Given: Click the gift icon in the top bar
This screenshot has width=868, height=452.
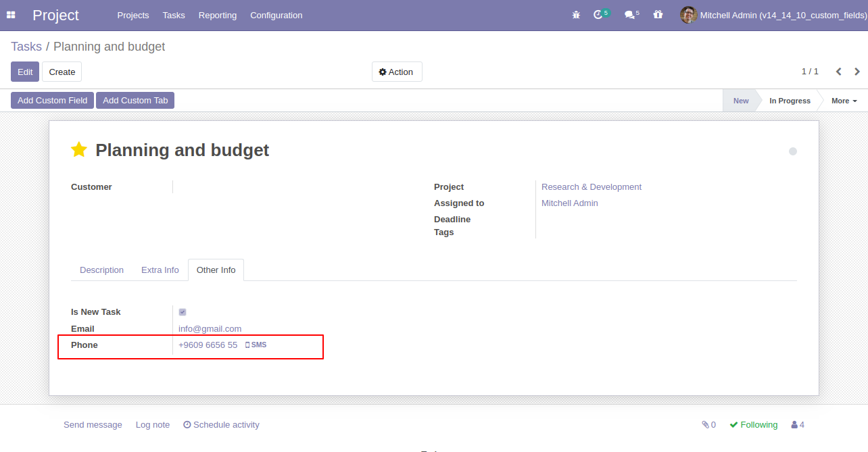Looking at the screenshot, I should click(x=658, y=15).
